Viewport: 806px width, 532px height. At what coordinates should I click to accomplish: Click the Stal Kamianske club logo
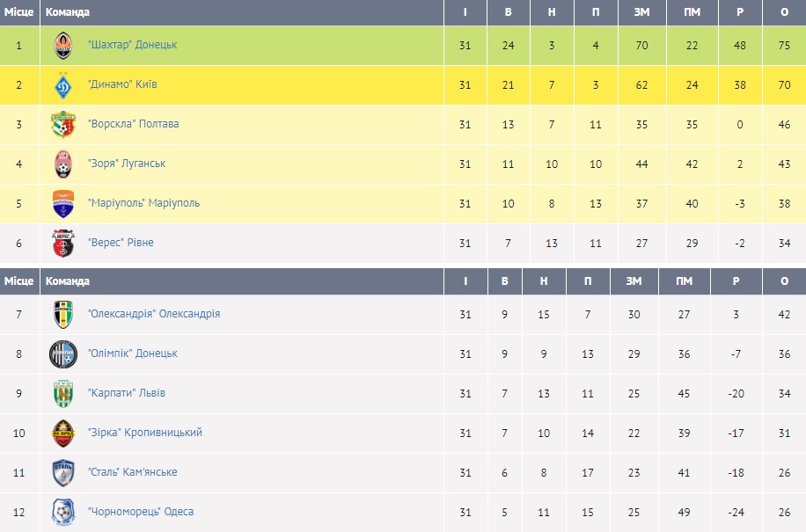click(x=63, y=472)
